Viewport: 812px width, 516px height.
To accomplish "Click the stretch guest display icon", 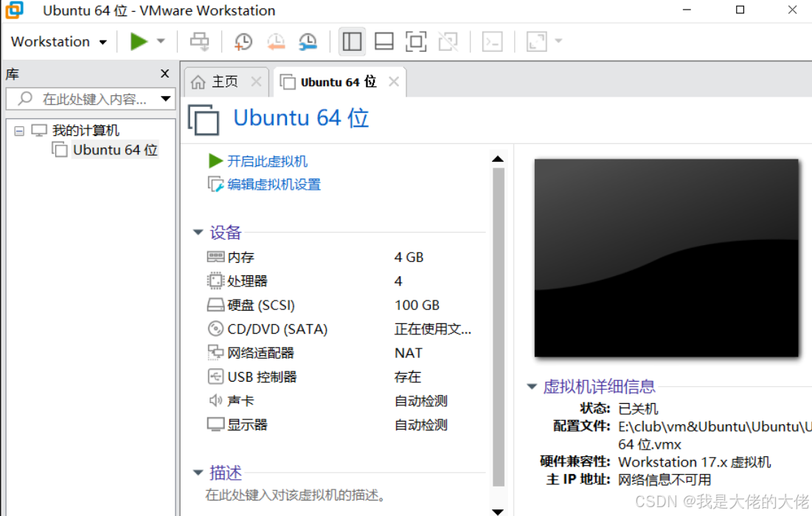I will 536,41.
